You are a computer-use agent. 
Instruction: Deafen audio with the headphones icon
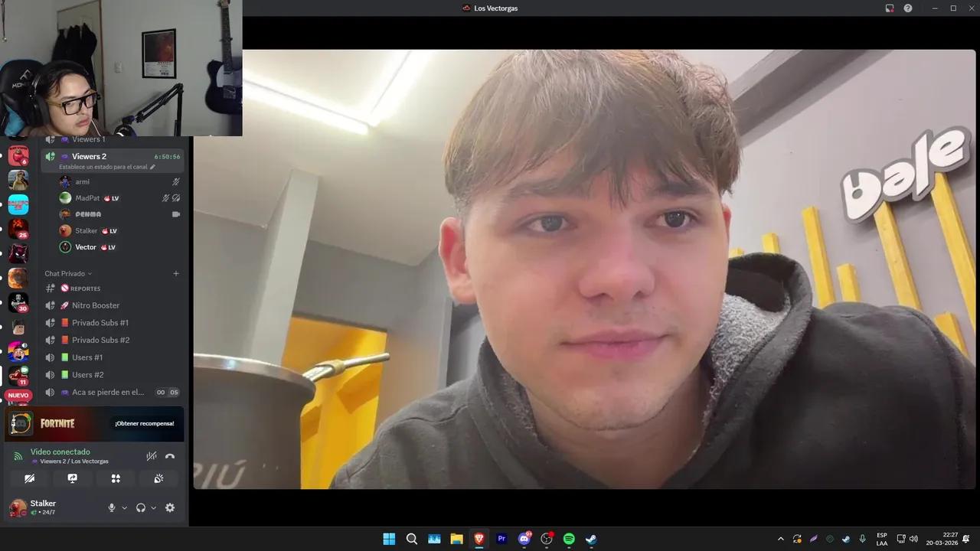pyautogui.click(x=141, y=507)
